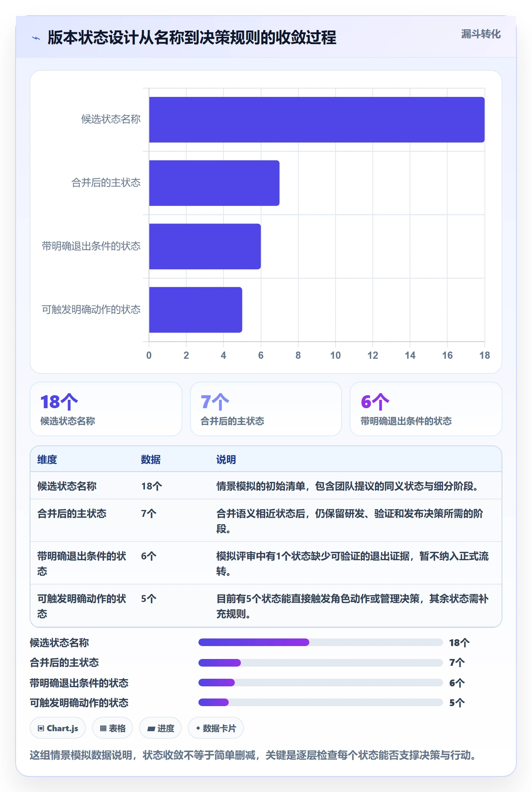This screenshot has width=532, height=792.
Task: Click the 合并后的主状态 progress bar
Action: point(321,663)
